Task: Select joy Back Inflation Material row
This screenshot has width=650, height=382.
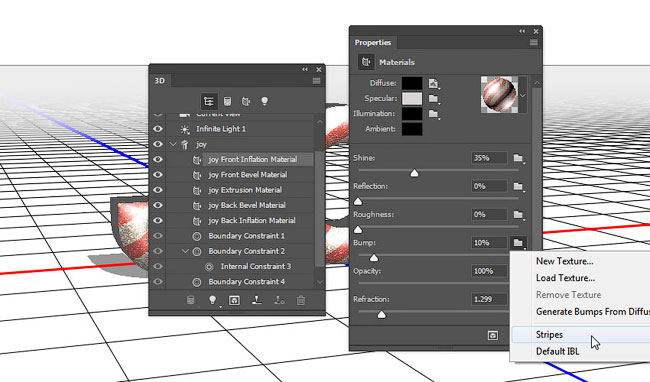Action: pyautogui.click(x=252, y=221)
